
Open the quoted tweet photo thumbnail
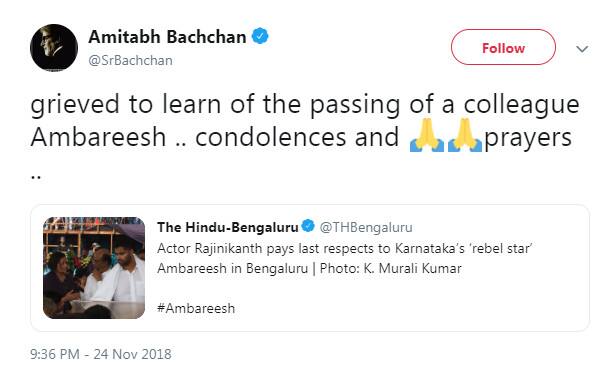(x=94, y=268)
